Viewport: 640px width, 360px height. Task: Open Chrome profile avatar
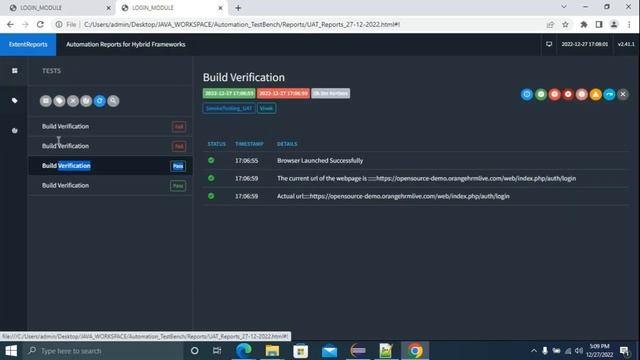[x=614, y=24]
